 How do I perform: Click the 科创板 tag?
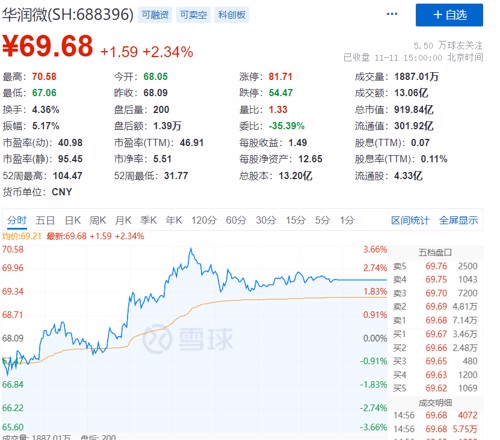(x=232, y=15)
